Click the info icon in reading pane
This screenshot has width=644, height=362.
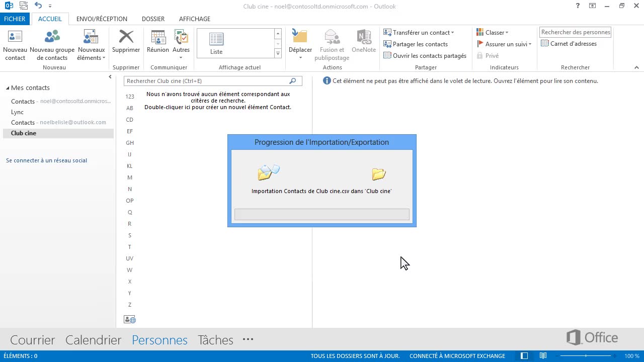(x=327, y=80)
